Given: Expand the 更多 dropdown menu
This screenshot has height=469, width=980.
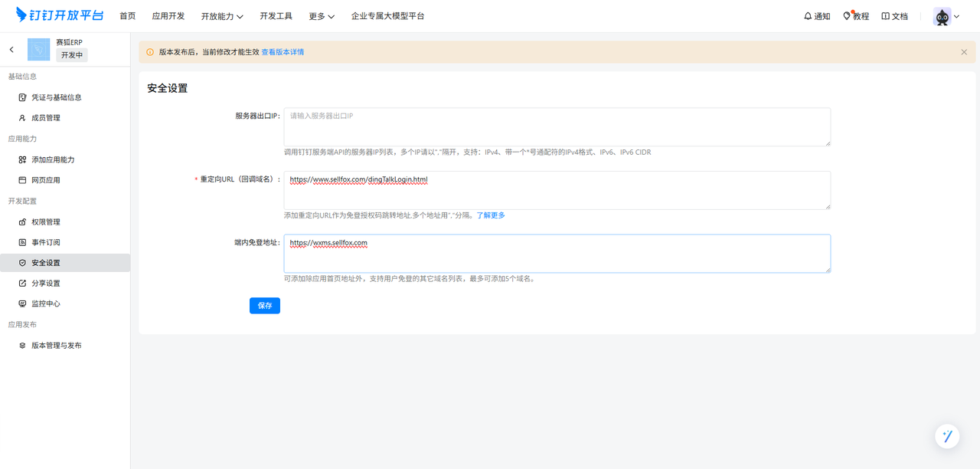Looking at the screenshot, I should point(322,16).
